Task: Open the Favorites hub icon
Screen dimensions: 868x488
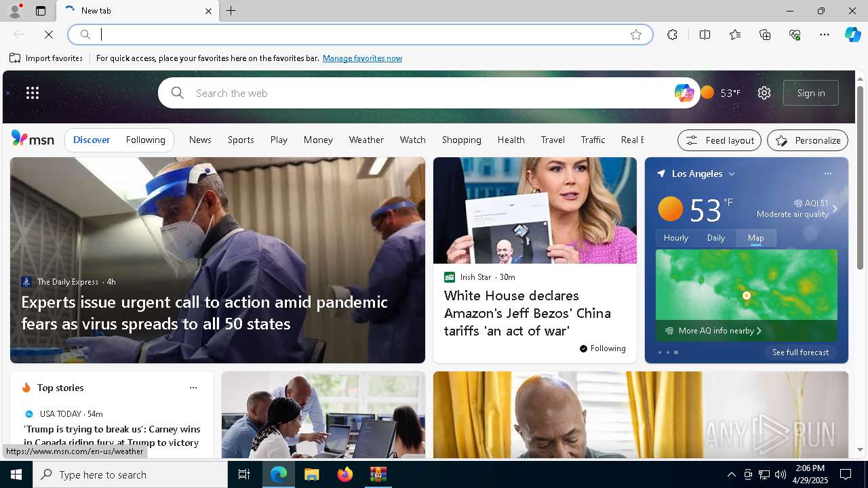Action: point(735,35)
